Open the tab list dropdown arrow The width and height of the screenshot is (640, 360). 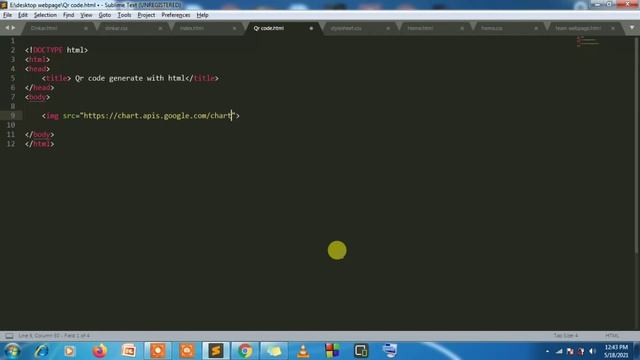coord(632,28)
